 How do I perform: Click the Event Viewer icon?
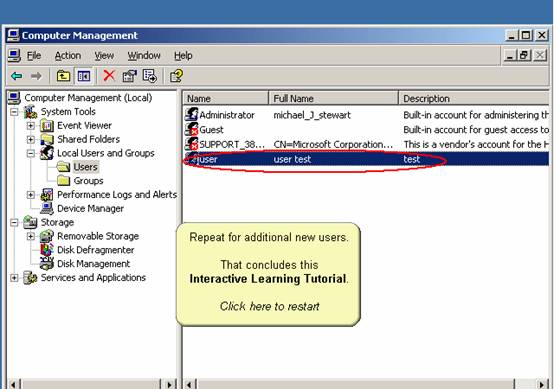tap(47, 125)
